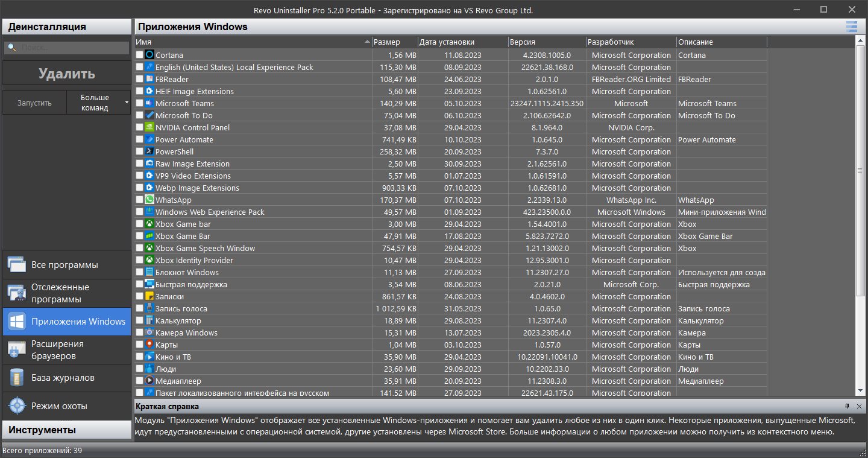
Task: Click the Записки sticky notes icon
Action: pos(149,296)
